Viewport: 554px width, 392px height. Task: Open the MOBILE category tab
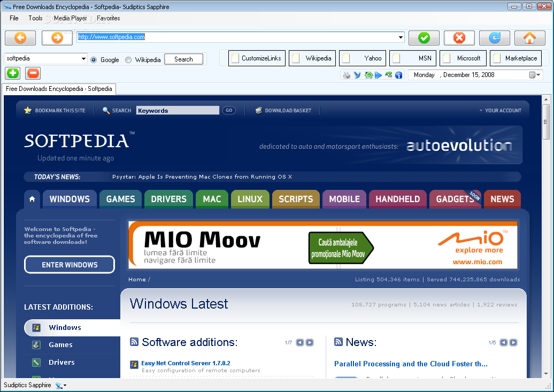click(344, 199)
